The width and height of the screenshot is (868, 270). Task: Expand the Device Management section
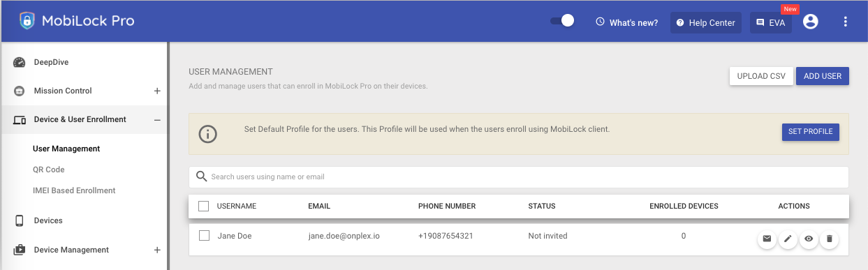click(x=157, y=250)
